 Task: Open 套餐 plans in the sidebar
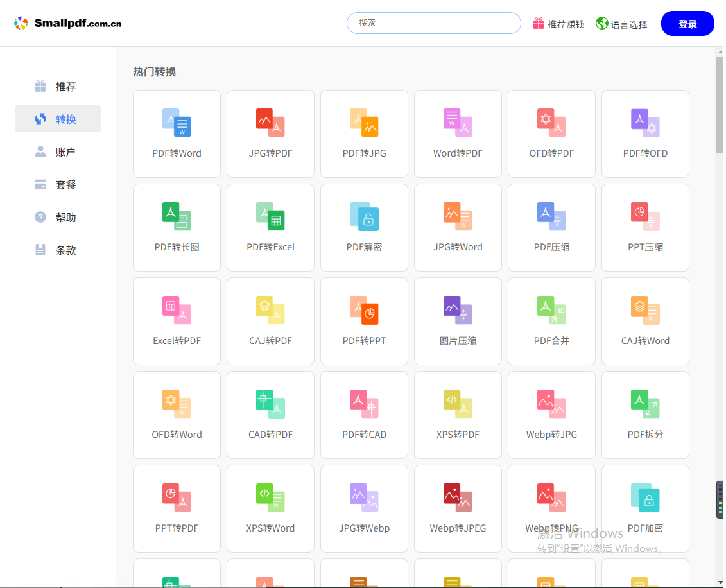tap(58, 185)
